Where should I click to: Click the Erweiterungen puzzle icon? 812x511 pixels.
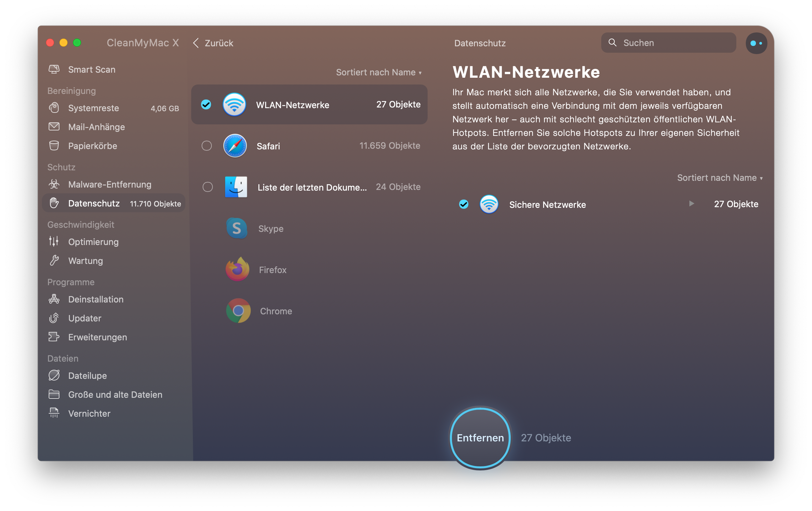(54, 337)
